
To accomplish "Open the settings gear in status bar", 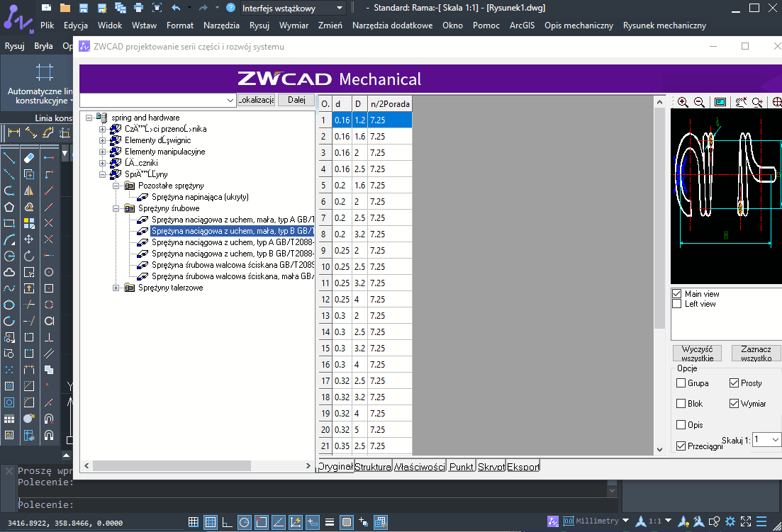I will (730, 521).
